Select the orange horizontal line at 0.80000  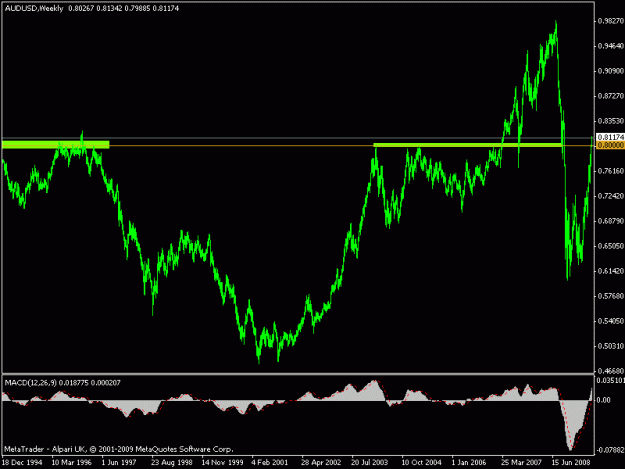241,146
